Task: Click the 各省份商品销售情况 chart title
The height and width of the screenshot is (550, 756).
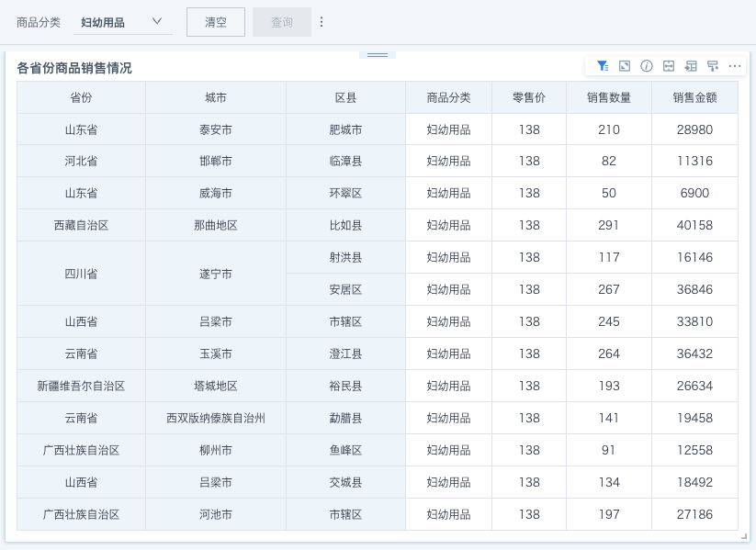Action: (x=74, y=68)
